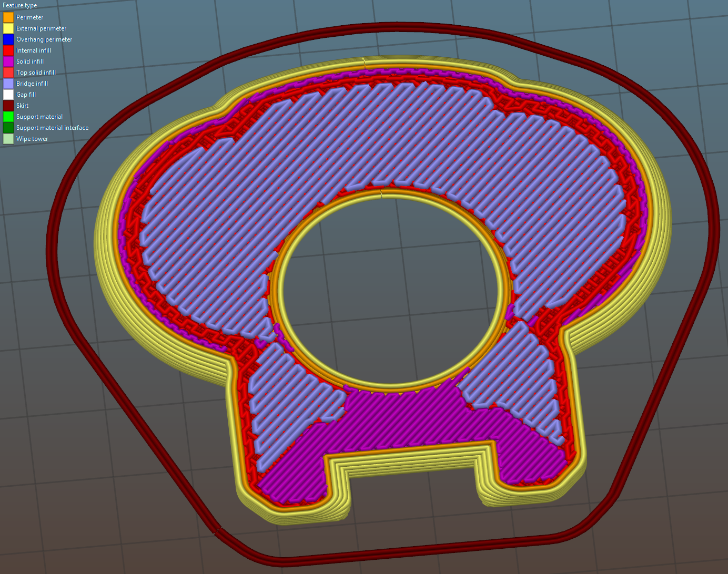Toggle Support material visibility in the legend
Viewport: 728px width, 574px height.
point(8,116)
